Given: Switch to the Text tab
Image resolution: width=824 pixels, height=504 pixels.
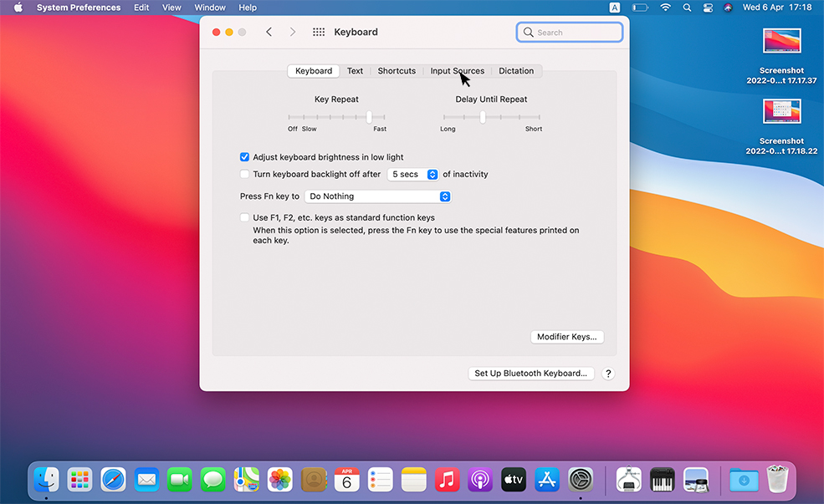Looking at the screenshot, I should coord(355,71).
